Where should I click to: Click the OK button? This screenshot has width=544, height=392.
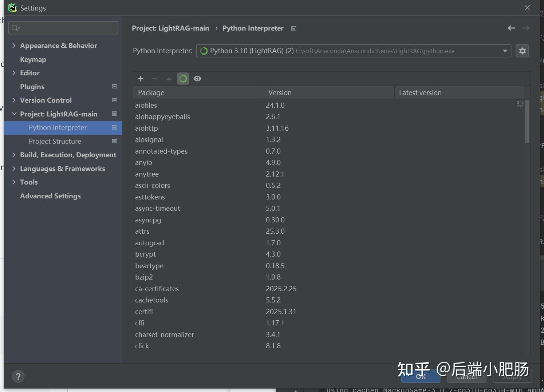(x=421, y=376)
